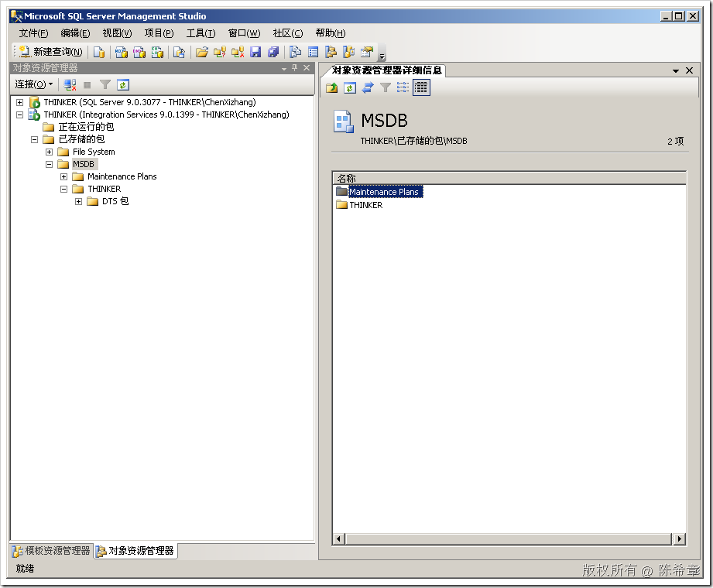713x588 pixels.
Task: Select the 对象资源管理器详细信息 tab
Action: [x=386, y=70]
